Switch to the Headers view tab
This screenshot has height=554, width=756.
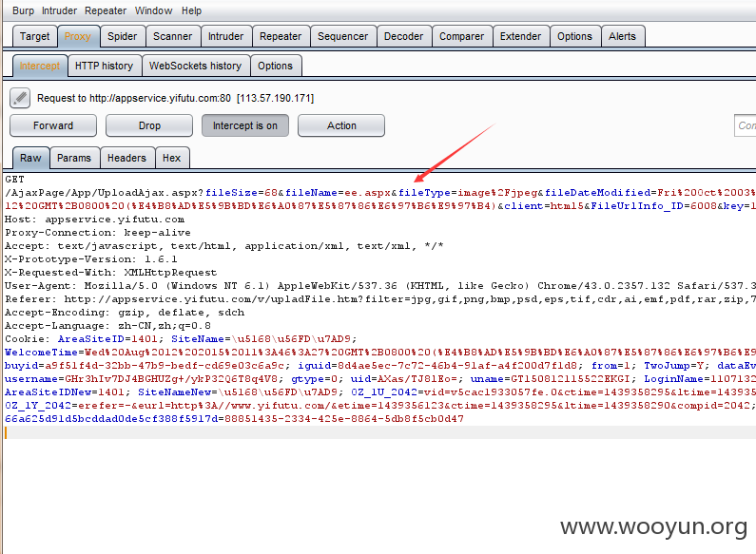(x=126, y=158)
